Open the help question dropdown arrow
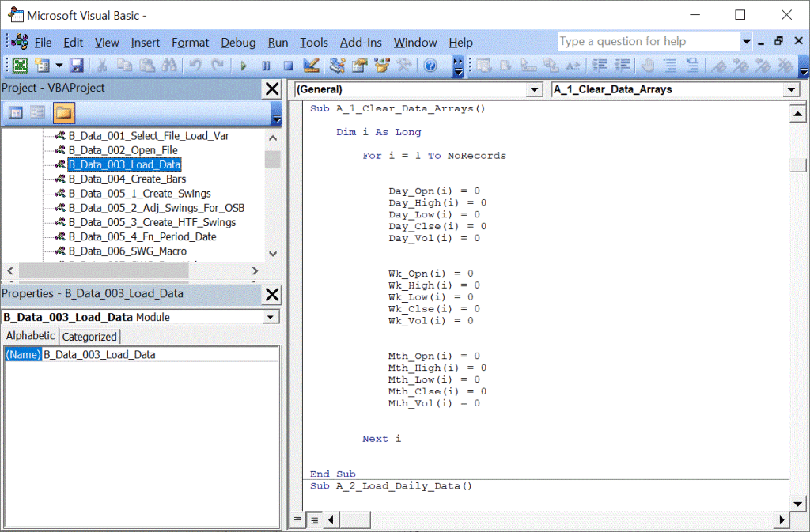This screenshot has height=532, width=810. pos(746,41)
